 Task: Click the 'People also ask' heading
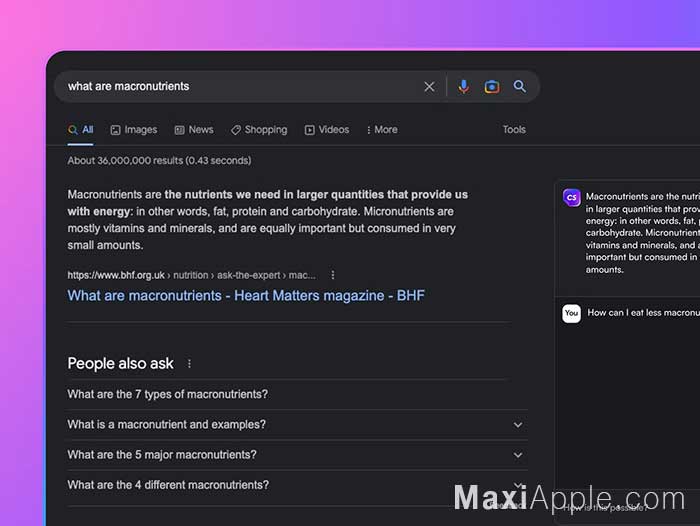pyautogui.click(x=121, y=363)
